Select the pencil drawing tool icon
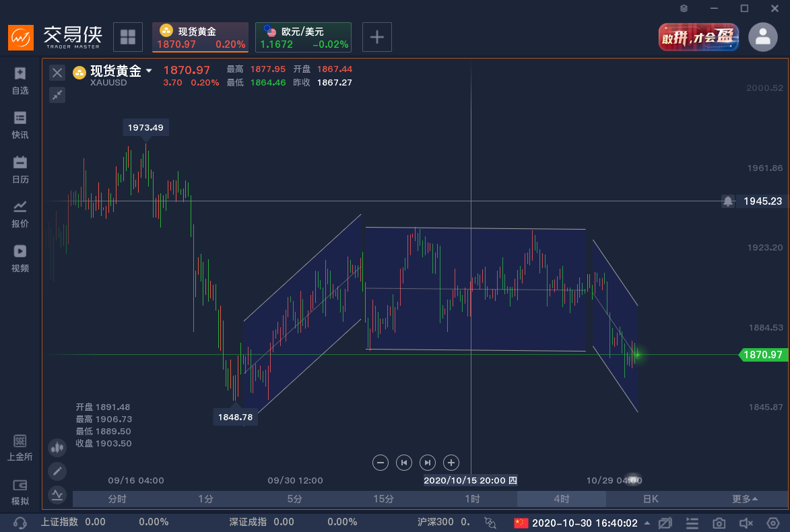Viewport: 790px width, 532px height. pos(57,471)
